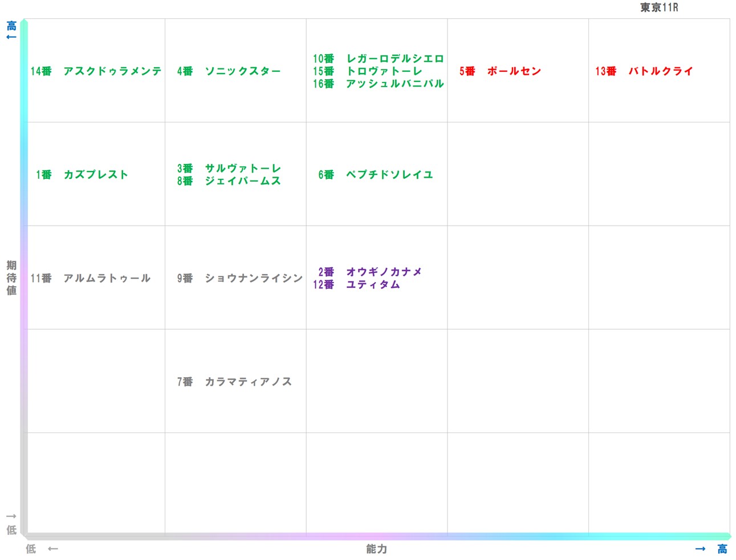Select horse 10番 レガーロデルシエロ
The image size is (736, 560).
coord(377,58)
